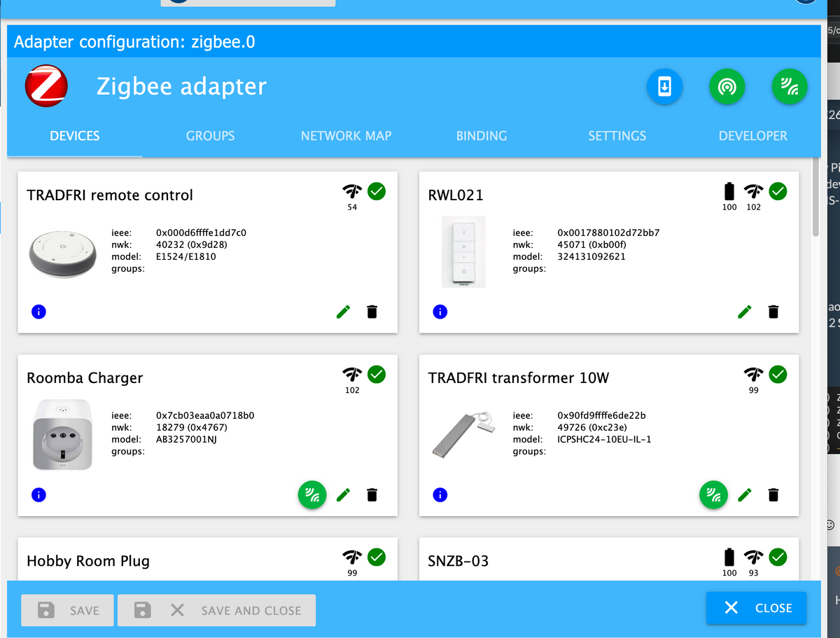Click the red Zigbee adapter logo
Screen dimensions: 840x638
coord(46,86)
